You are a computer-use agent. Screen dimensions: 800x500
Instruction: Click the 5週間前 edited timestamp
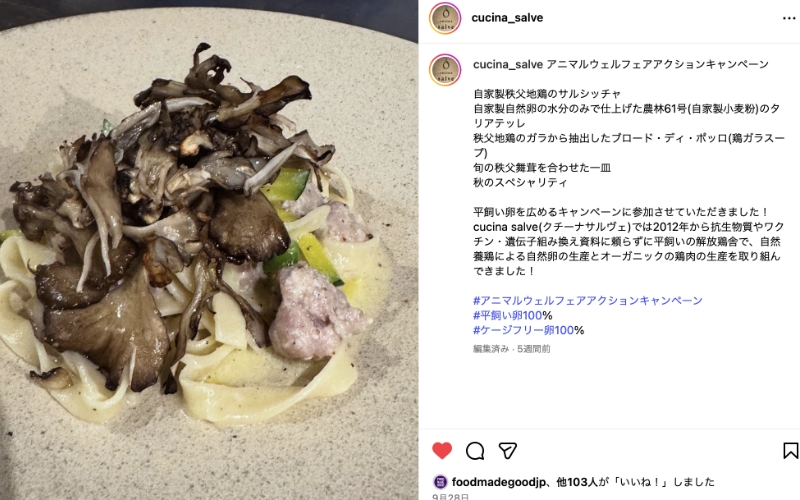534,349
